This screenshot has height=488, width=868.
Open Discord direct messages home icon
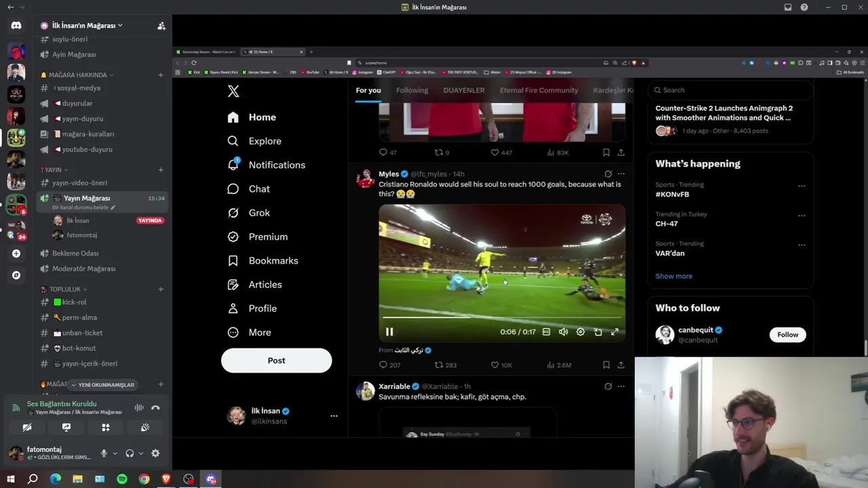tap(16, 26)
